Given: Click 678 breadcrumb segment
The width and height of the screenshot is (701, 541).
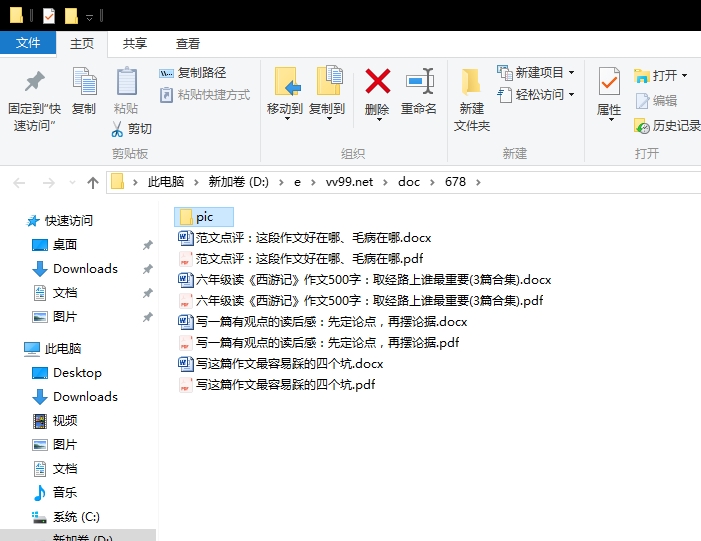Looking at the screenshot, I should 455,182.
